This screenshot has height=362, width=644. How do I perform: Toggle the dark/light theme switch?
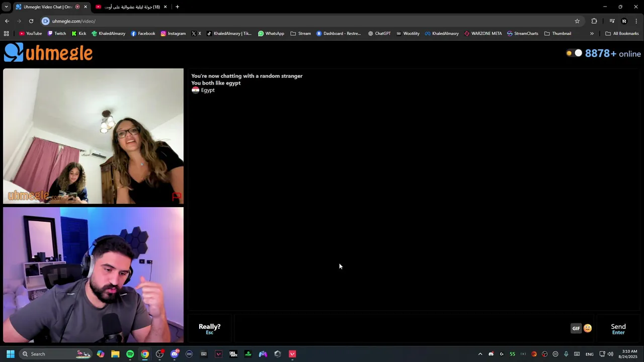tap(574, 53)
